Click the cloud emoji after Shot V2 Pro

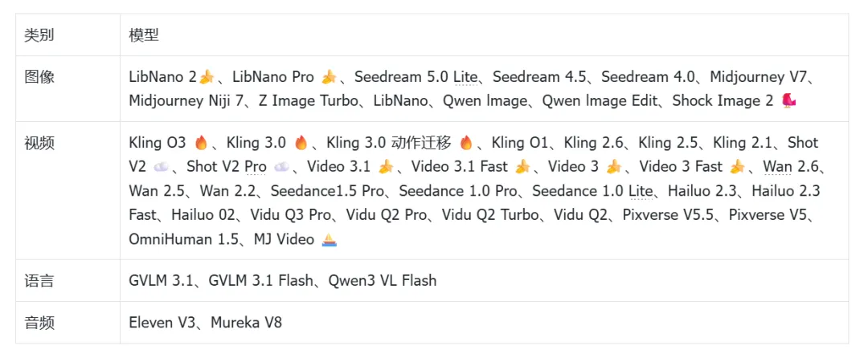click(282, 167)
